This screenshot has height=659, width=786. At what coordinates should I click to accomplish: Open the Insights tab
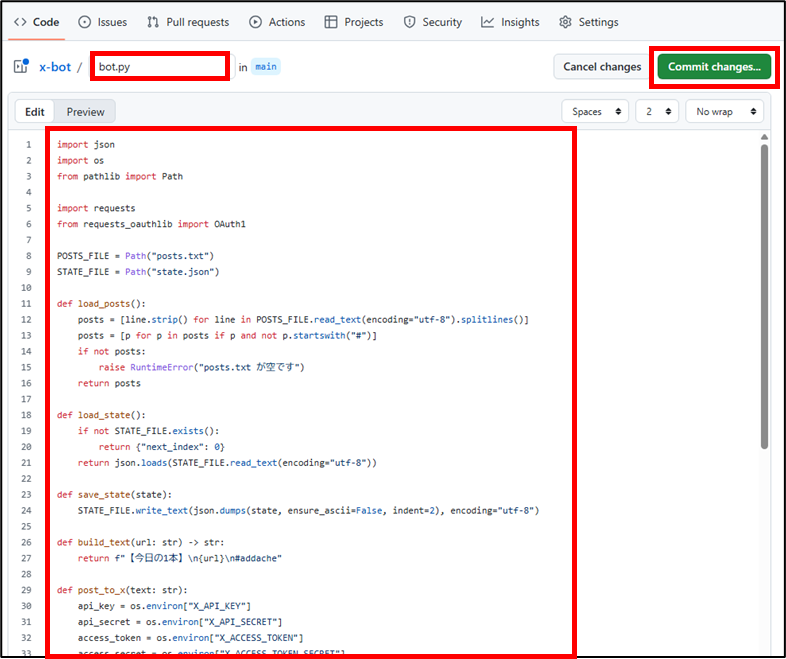coord(519,22)
